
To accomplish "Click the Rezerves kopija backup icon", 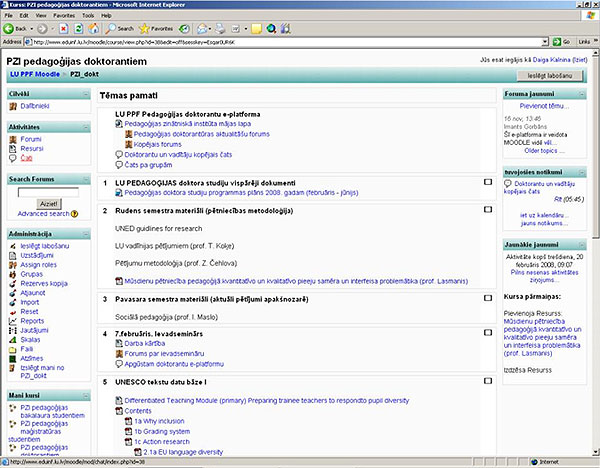I will (x=13, y=284).
